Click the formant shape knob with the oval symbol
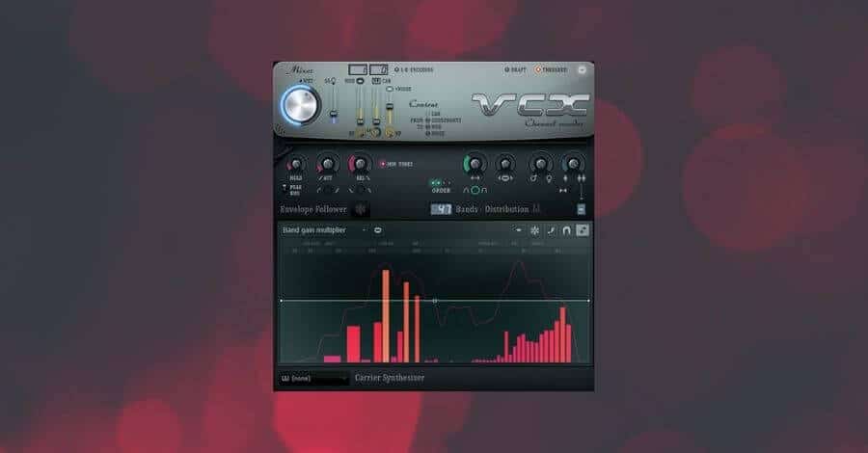 point(504,164)
